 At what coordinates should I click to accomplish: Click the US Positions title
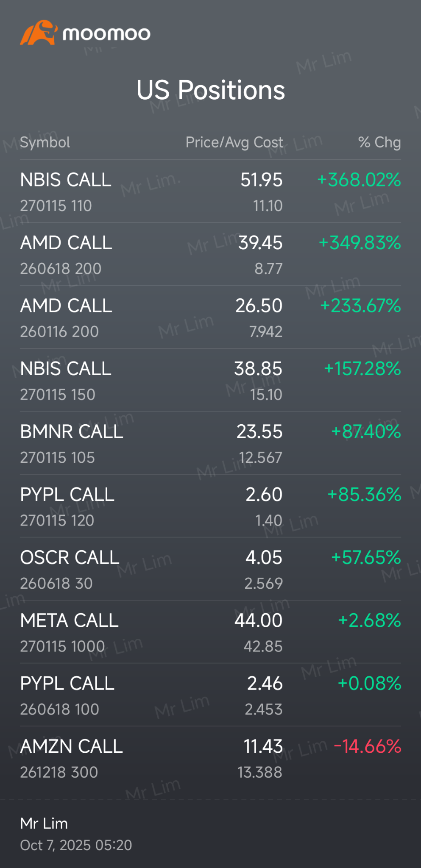(210, 90)
